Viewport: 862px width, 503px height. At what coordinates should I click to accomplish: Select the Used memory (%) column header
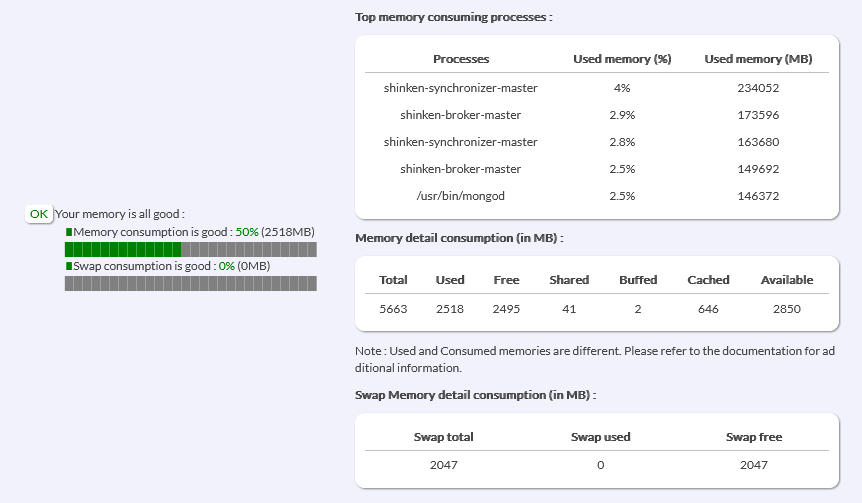coord(621,60)
